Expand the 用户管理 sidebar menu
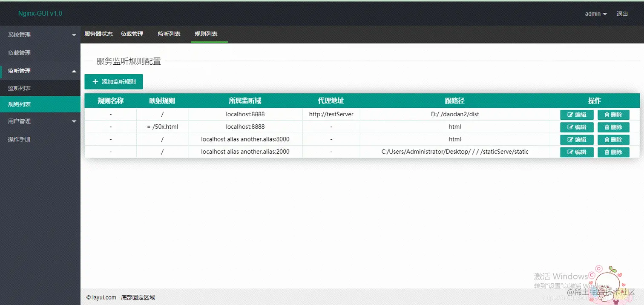 (40, 121)
